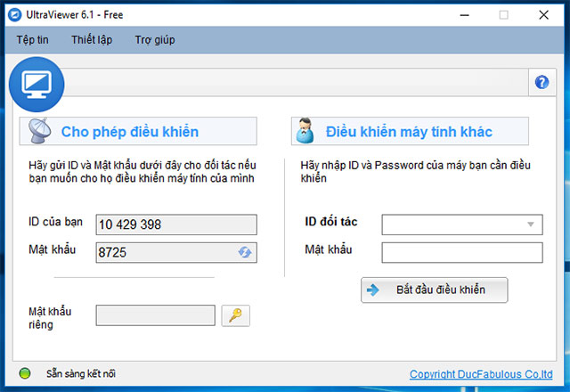Click the key icon to set private password
Image resolution: width=570 pixels, height=392 pixels.
[235, 315]
